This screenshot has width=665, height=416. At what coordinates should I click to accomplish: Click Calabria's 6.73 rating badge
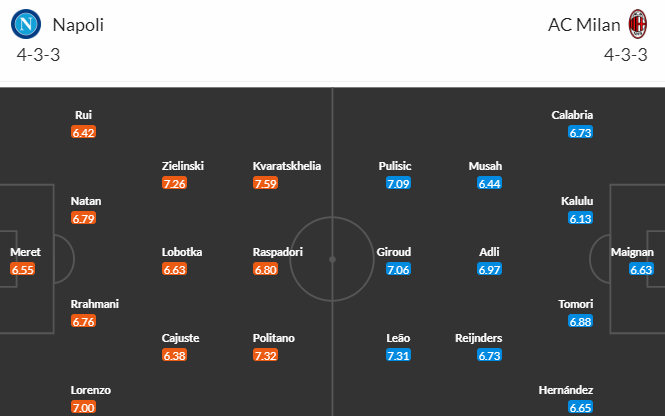click(x=580, y=132)
